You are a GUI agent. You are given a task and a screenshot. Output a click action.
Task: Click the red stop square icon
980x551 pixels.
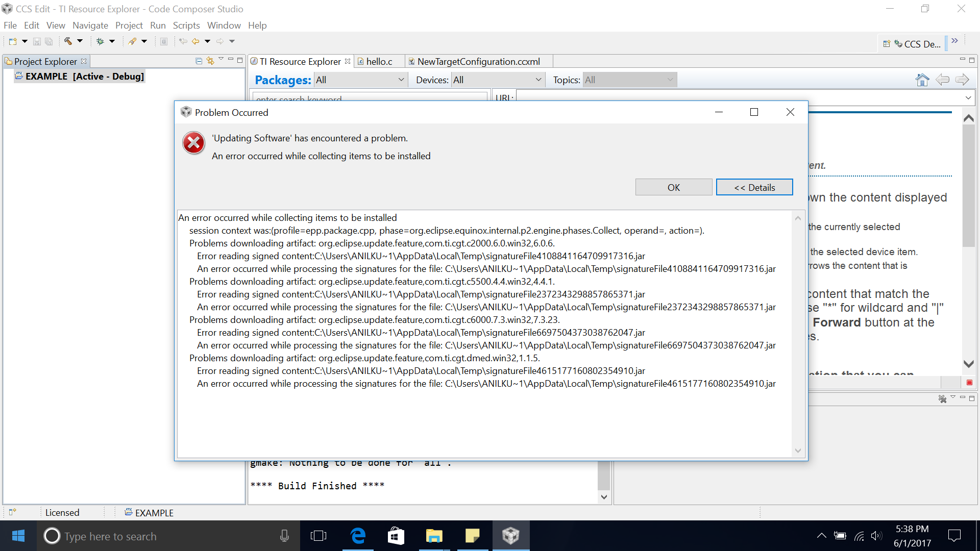click(969, 383)
